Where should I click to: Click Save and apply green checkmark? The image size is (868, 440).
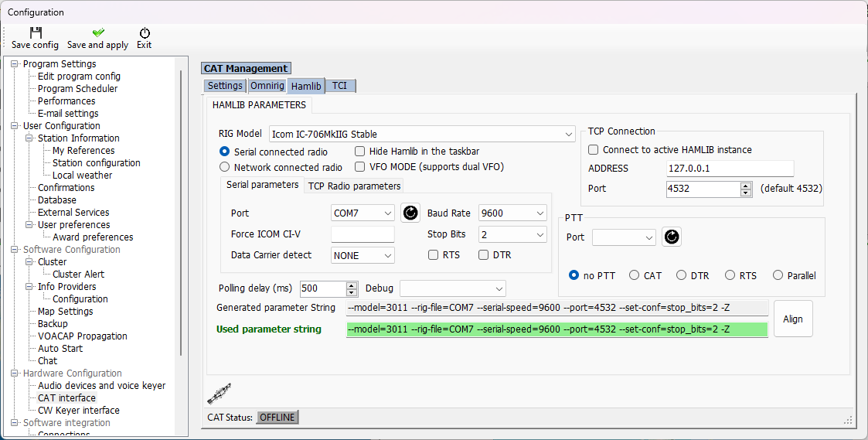pos(98,32)
